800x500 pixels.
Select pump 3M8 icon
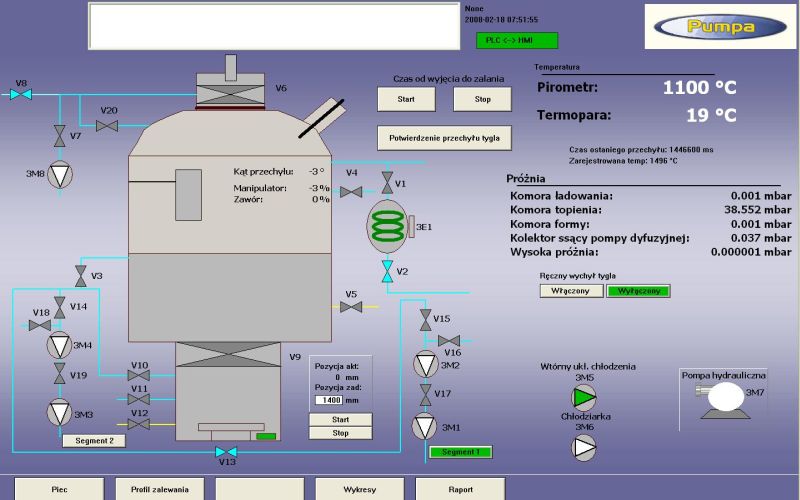[x=61, y=173]
